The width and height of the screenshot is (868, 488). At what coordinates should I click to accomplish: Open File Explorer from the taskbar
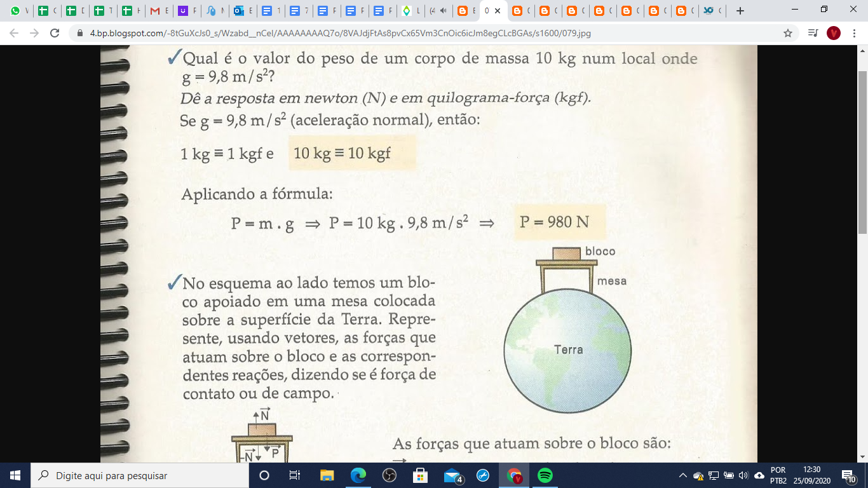coord(327,475)
